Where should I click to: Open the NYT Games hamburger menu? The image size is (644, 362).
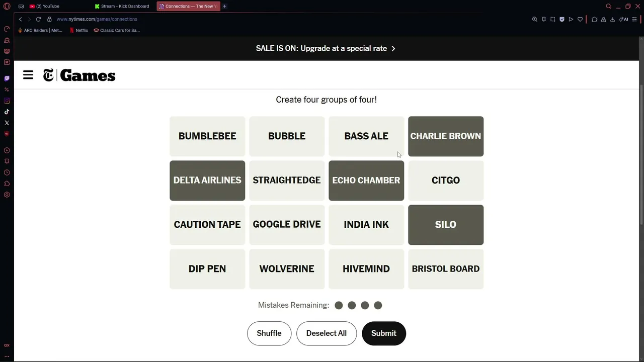[x=28, y=75]
